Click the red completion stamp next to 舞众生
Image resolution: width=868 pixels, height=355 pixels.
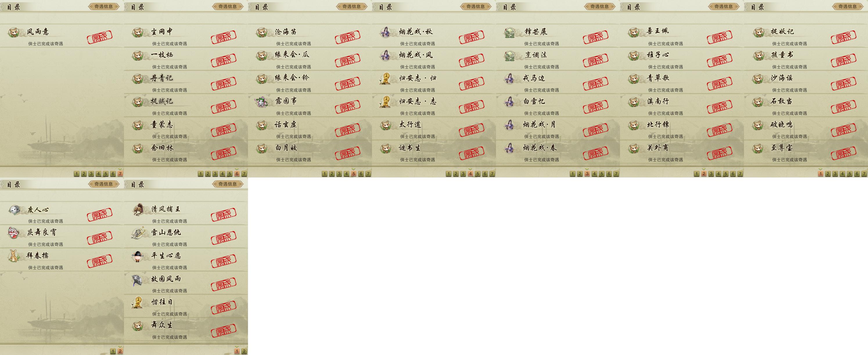pos(224,331)
